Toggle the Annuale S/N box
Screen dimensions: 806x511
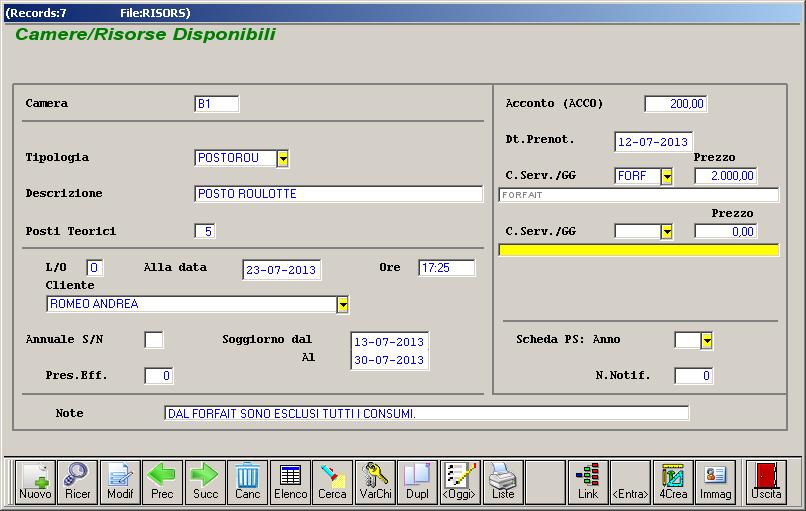[x=154, y=340]
